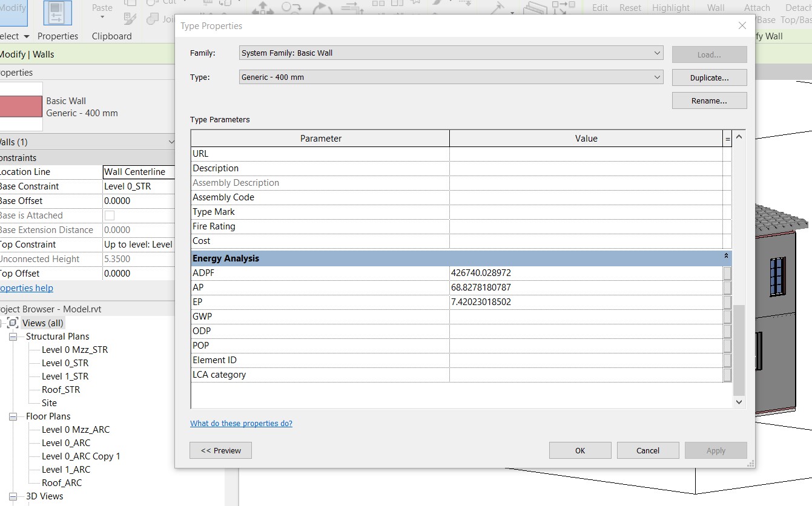This screenshot has width=812, height=506.
Task: Open the Properties help link
Action: point(25,288)
